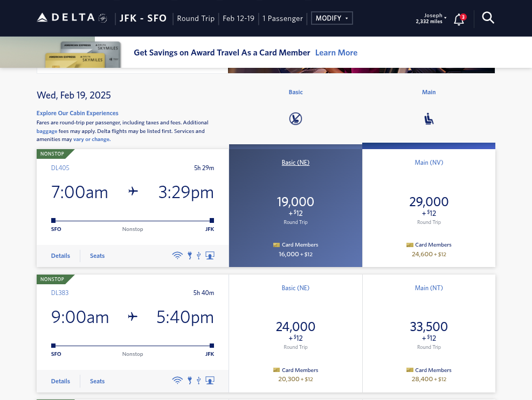The image size is (532, 400).
Task: Select the Basic fare column header
Action: point(295,92)
